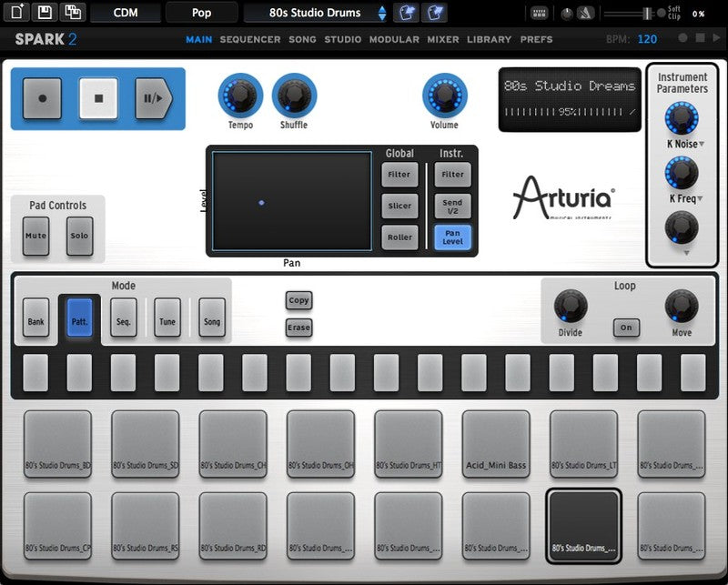The height and width of the screenshot is (585, 728).
Task: Click the 80s Studio Dreams display screen
Action: [x=570, y=99]
